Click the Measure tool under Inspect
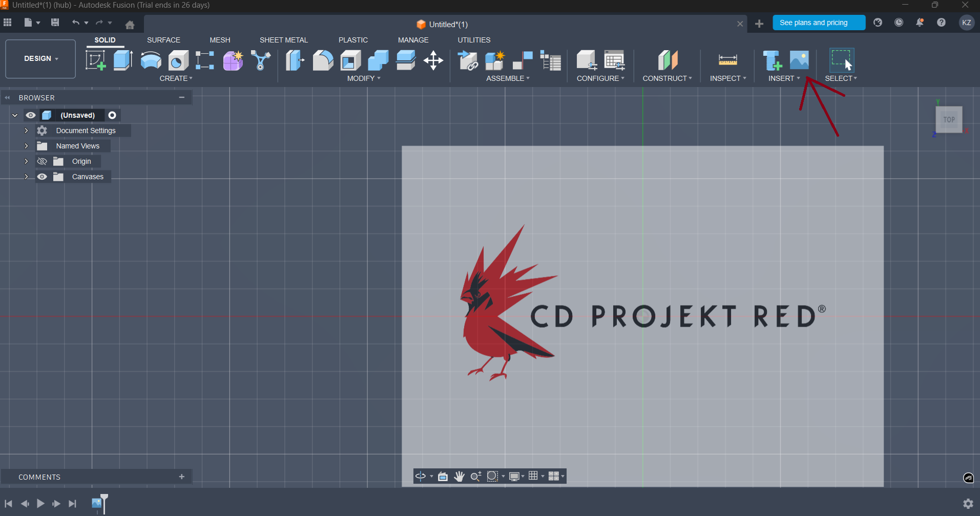980x516 pixels. (727, 60)
